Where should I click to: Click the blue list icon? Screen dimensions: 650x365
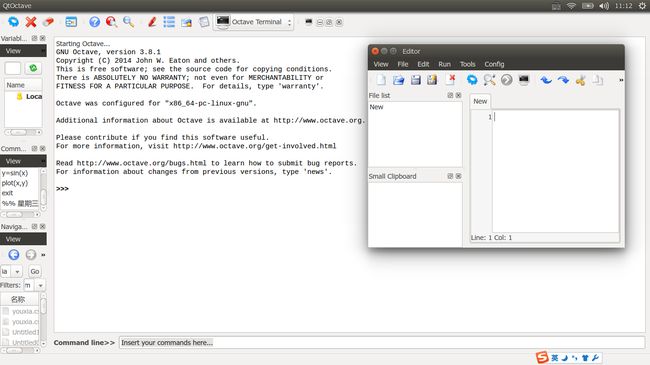point(169,22)
